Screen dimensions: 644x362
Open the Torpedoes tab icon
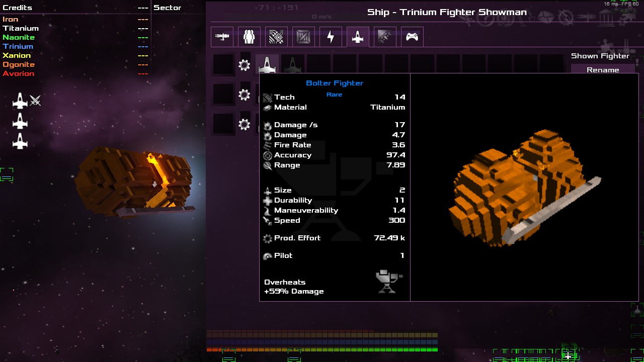(x=385, y=37)
